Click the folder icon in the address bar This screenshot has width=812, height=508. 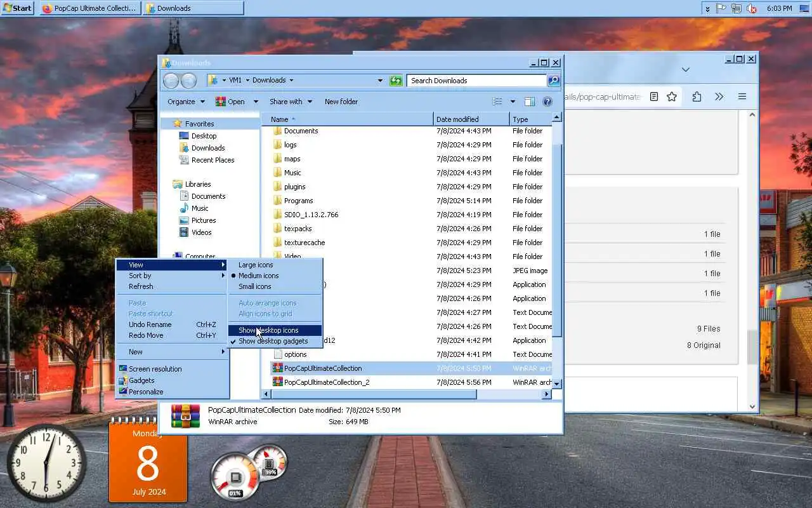coord(213,80)
